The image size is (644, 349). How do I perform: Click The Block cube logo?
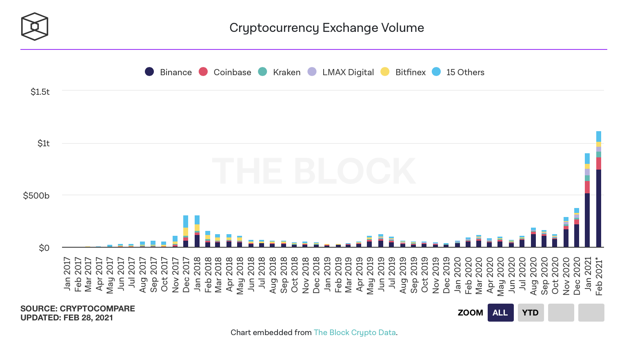pos(35,27)
